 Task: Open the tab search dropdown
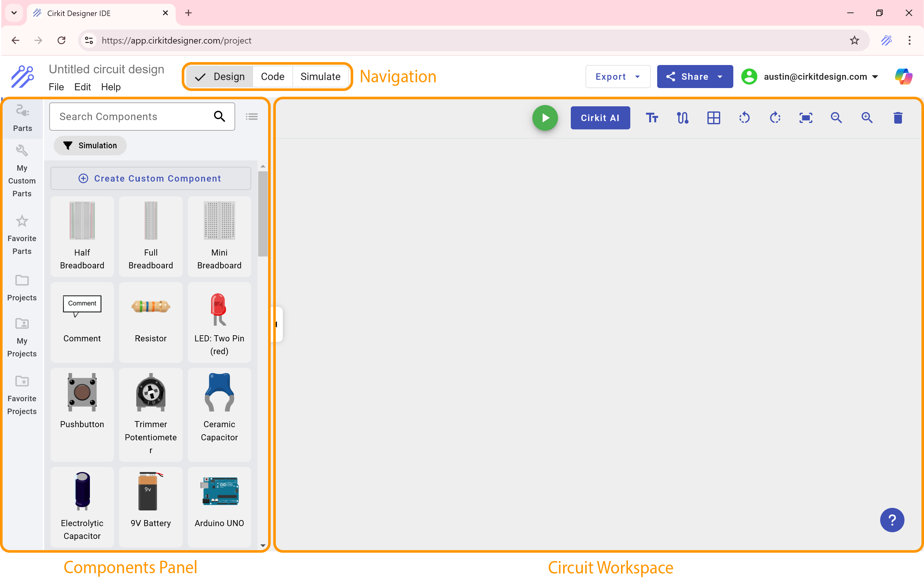pyautogui.click(x=14, y=13)
